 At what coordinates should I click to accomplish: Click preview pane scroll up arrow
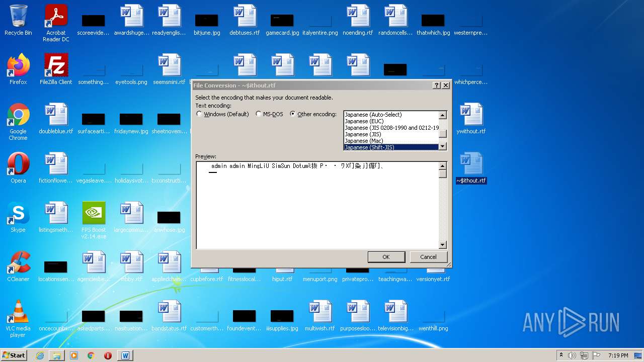(443, 166)
